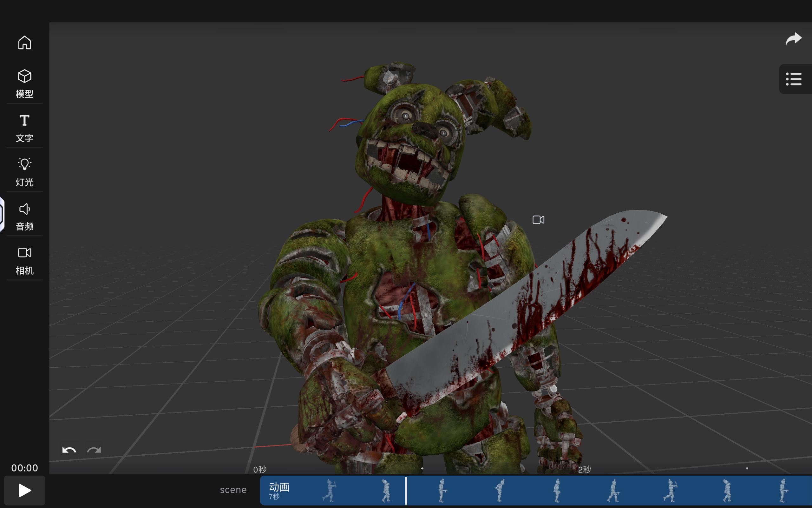Click the share/export arrow icon

[x=794, y=39]
